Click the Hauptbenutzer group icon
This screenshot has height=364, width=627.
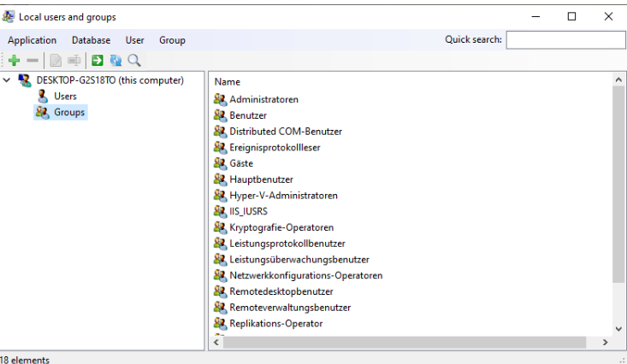(x=220, y=179)
